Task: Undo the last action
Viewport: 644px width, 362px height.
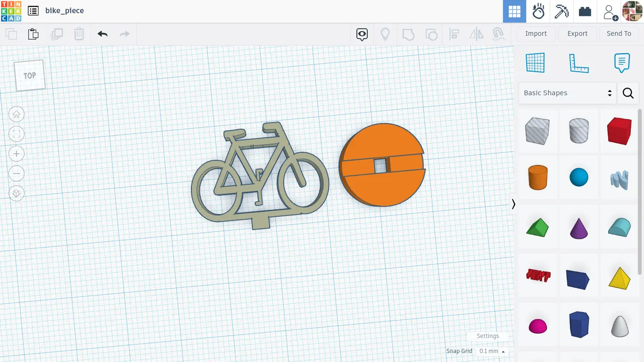Action: 102,33
